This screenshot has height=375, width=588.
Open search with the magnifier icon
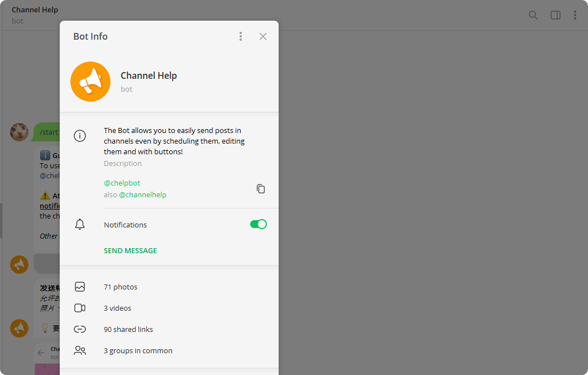[x=533, y=15]
